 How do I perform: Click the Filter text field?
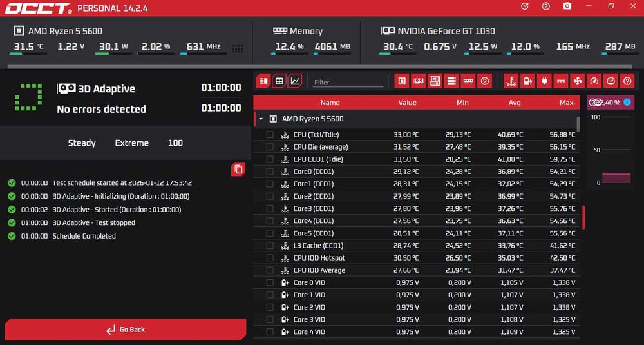[x=348, y=83]
